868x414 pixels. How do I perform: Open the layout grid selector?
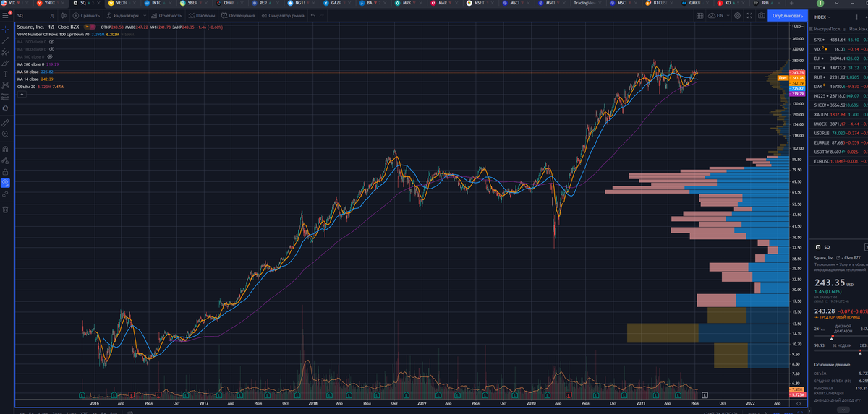point(699,15)
